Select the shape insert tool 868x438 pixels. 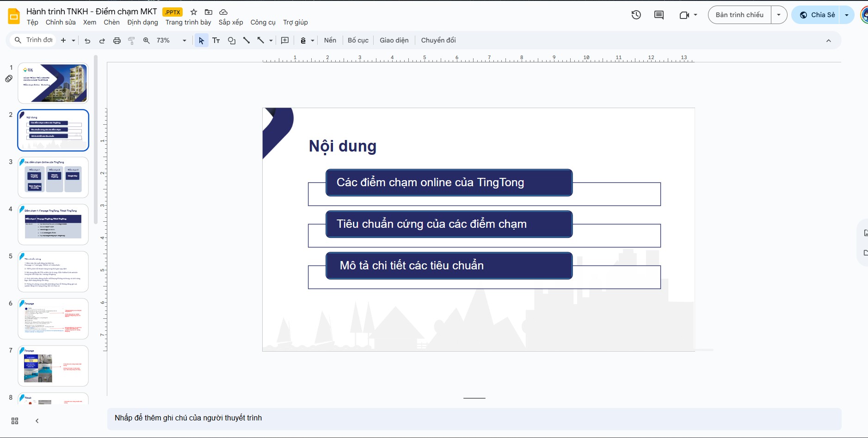coord(232,41)
